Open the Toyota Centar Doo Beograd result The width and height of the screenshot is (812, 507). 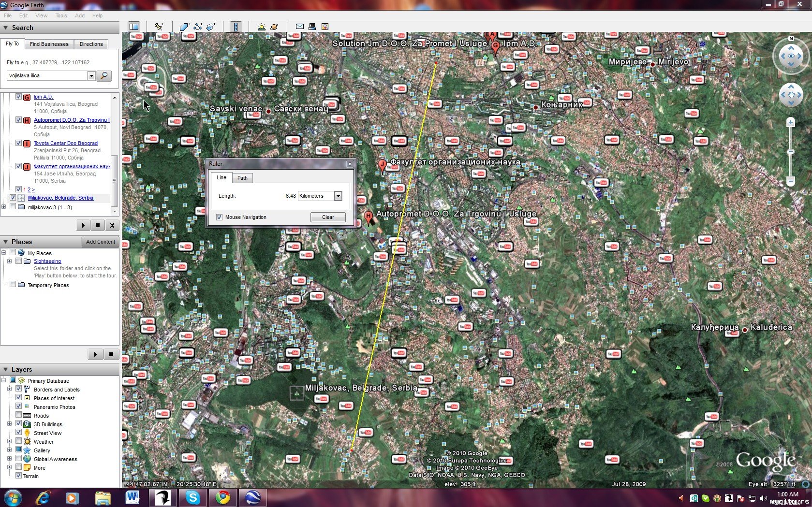point(66,143)
